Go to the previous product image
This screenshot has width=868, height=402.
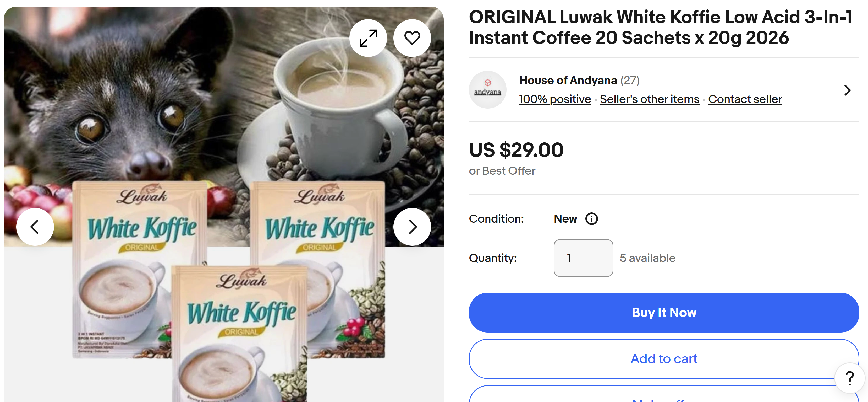(x=35, y=227)
